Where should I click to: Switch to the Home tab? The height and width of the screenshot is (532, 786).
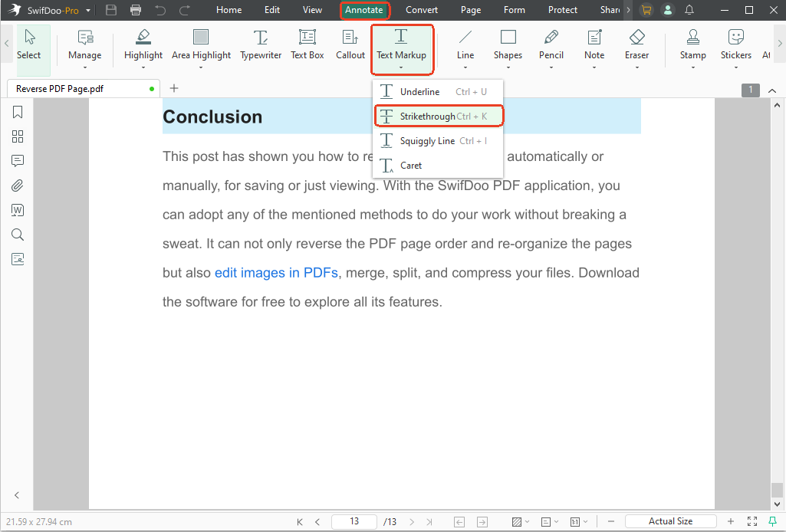pos(229,10)
